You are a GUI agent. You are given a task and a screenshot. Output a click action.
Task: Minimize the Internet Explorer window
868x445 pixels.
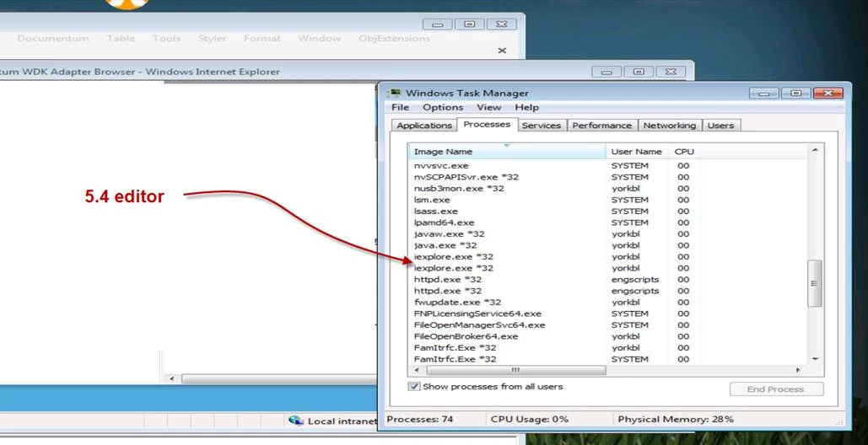(x=607, y=72)
